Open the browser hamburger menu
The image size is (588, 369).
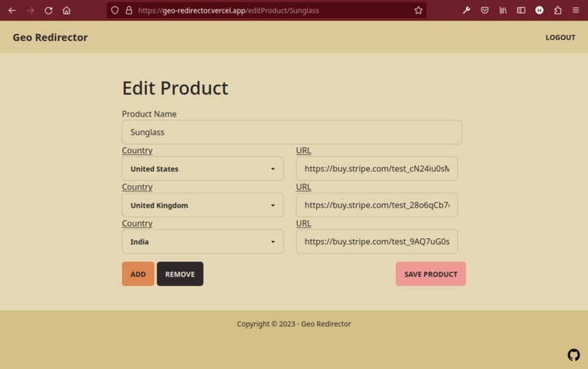576,10
